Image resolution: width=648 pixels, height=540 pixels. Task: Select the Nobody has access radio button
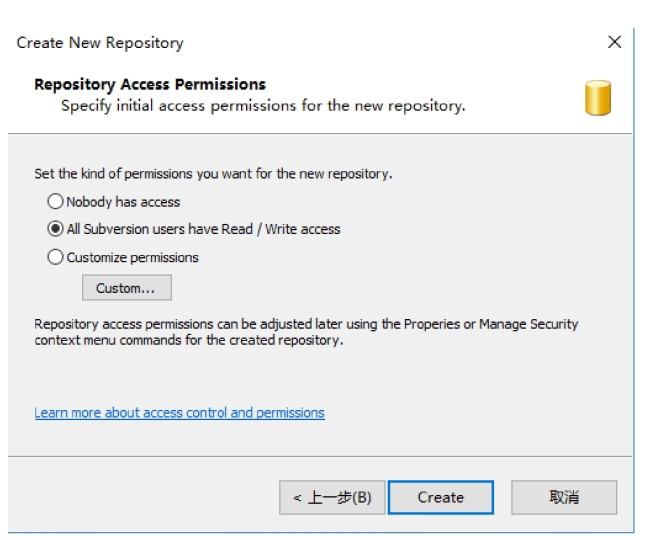[55, 202]
